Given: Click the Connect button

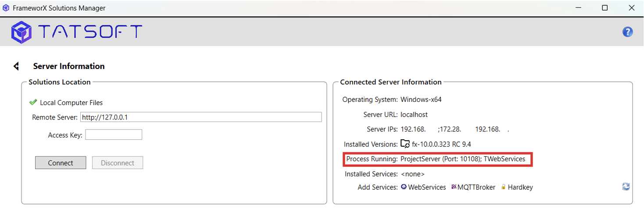Looking at the screenshot, I should [x=61, y=163].
